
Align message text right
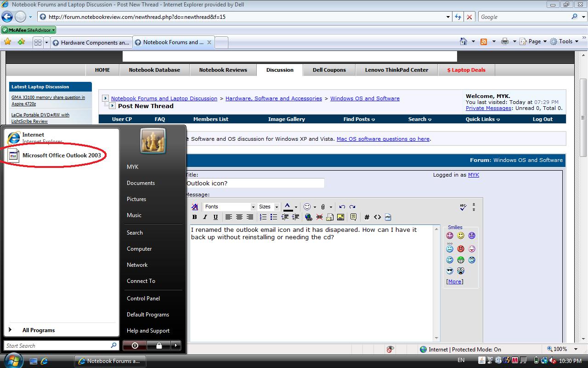coord(249,217)
